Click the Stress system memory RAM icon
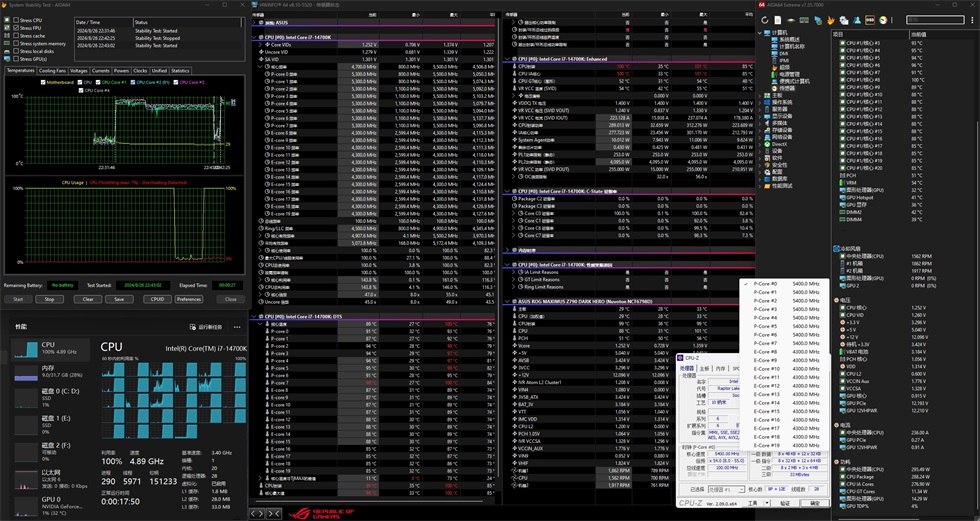The width and height of the screenshot is (980, 521). click(7, 43)
